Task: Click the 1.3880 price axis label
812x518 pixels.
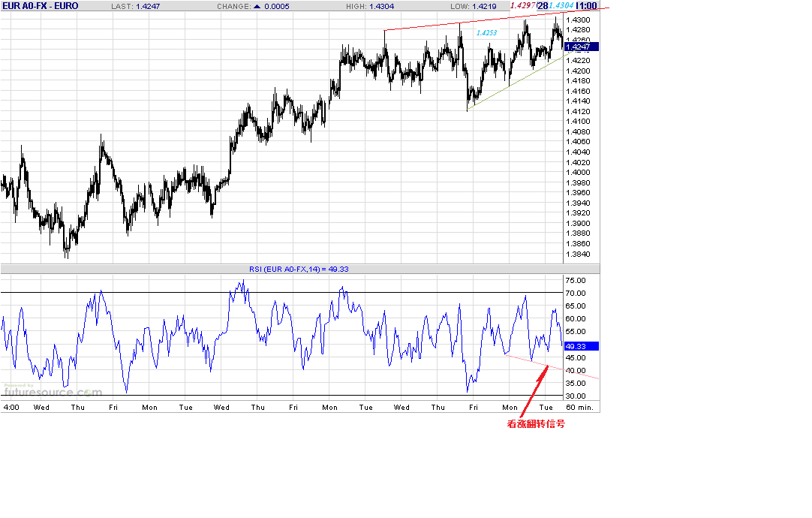Action: (x=578, y=233)
